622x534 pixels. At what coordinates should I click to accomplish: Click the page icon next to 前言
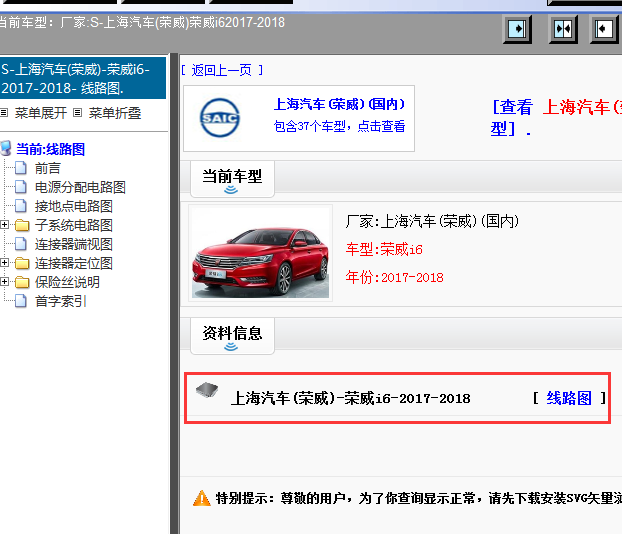point(21,168)
